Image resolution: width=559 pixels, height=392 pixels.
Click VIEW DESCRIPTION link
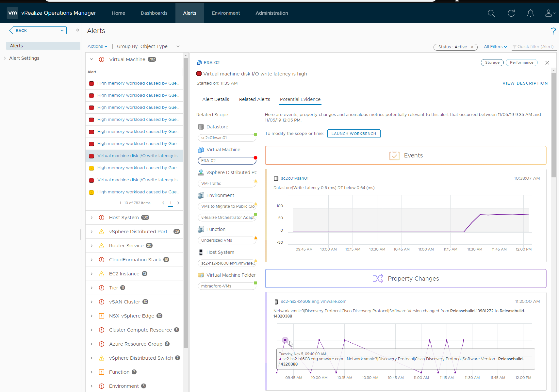[x=525, y=83]
